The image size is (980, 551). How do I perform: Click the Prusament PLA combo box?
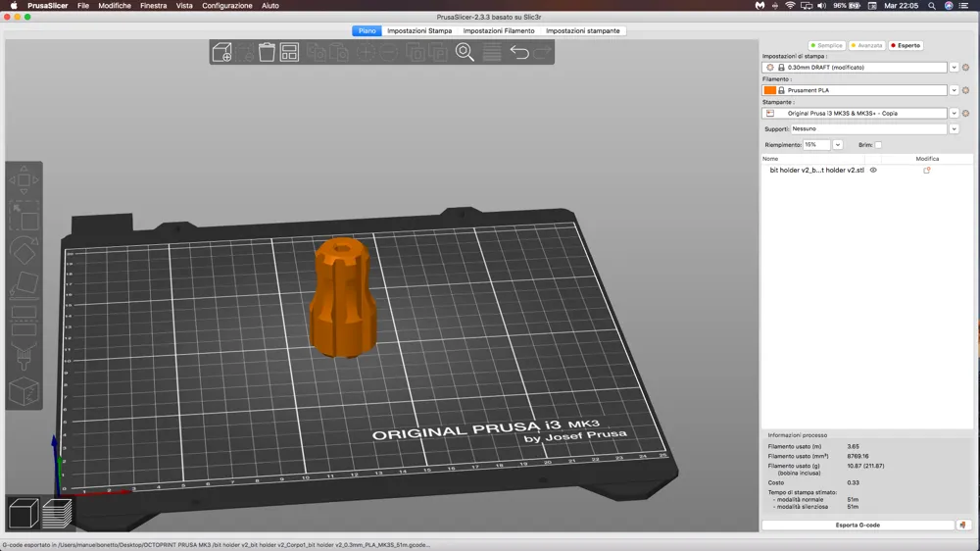coord(855,90)
